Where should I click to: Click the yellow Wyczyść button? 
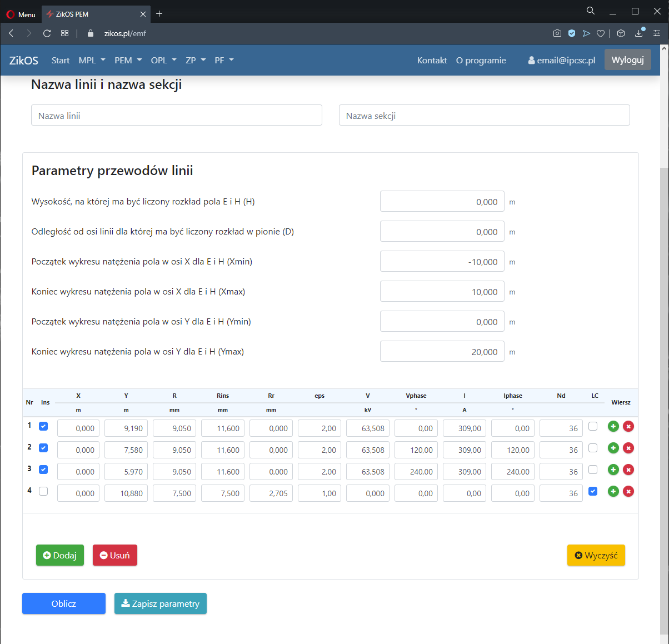(x=596, y=555)
